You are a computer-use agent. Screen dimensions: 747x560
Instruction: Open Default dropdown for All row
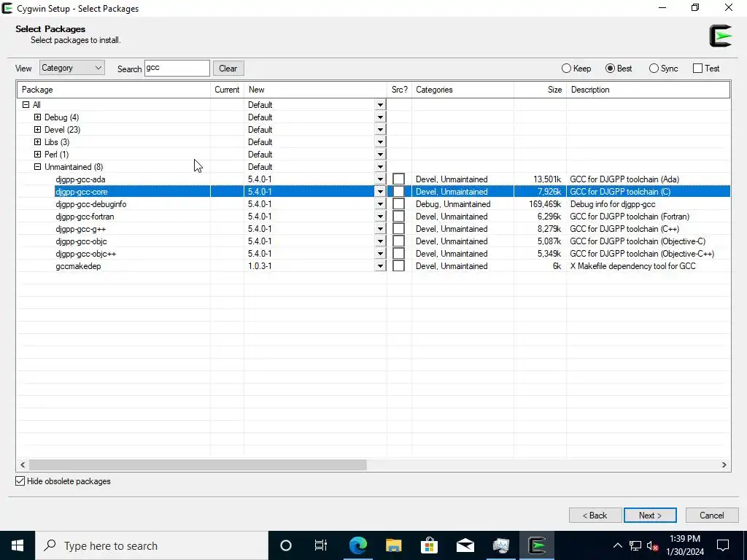click(x=380, y=105)
